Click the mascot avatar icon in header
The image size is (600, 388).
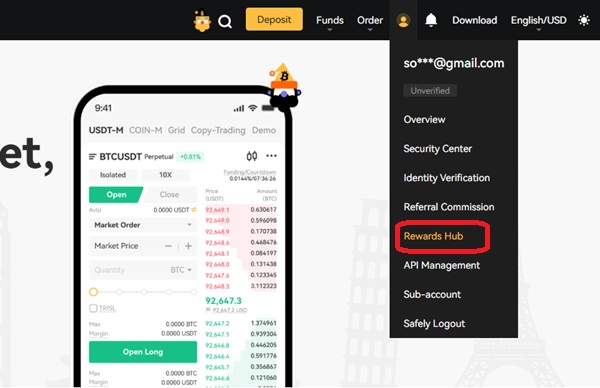[x=202, y=20]
